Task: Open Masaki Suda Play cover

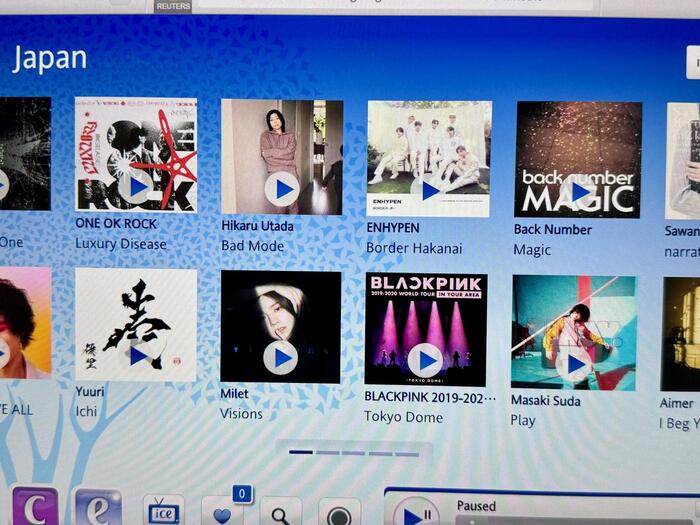Action: tap(574, 333)
